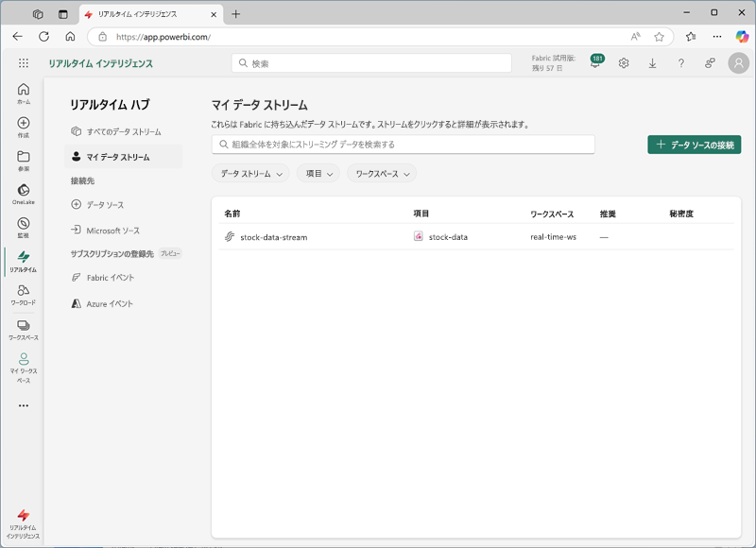
Task: Click the help question mark icon
Action: [x=680, y=63]
